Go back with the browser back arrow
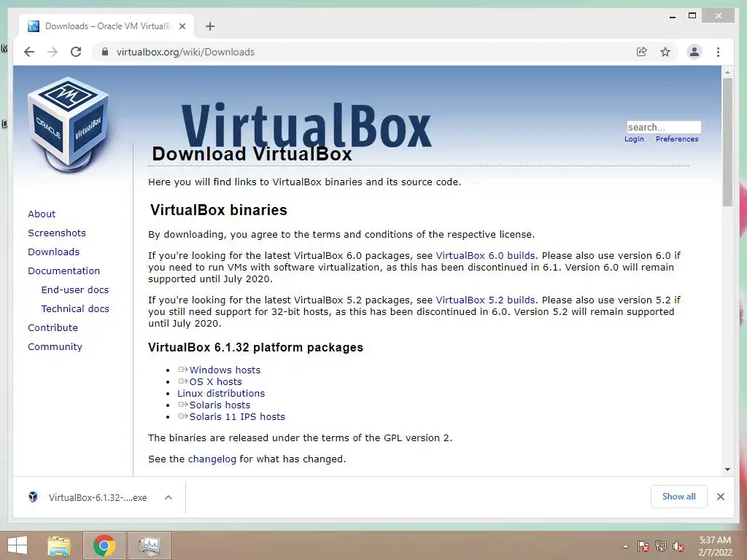Screen dimensions: 747x560 tap(29, 52)
